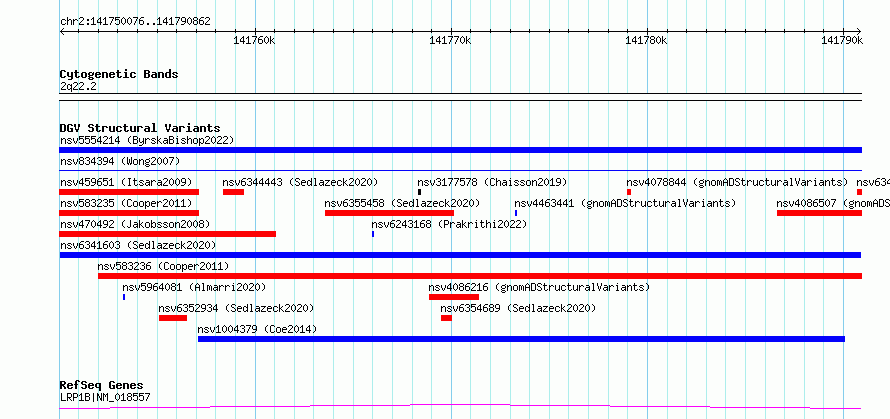Select the red bar under nsv6355458
890x419 pixels.
pyautogui.click(x=389, y=213)
